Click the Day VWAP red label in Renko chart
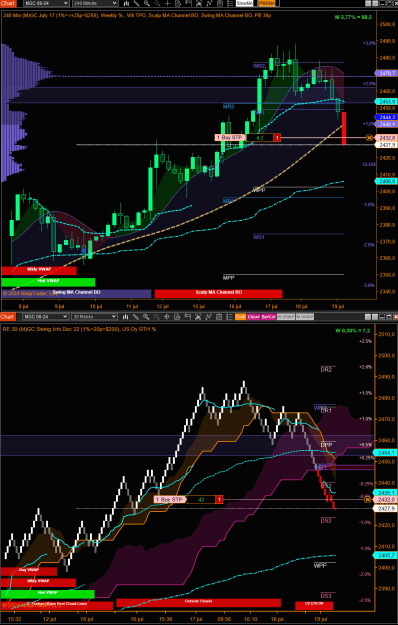398x625 pixels. coord(29,571)
